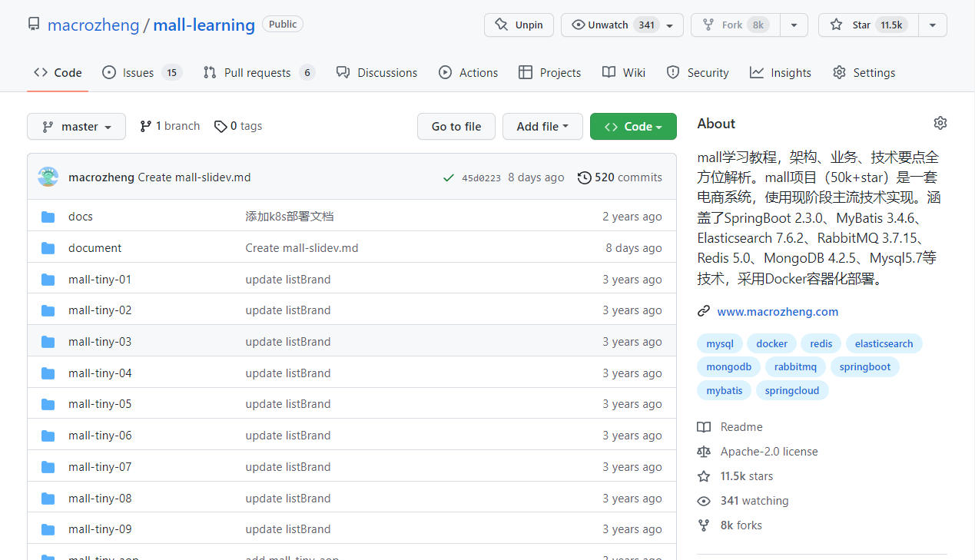
Task: Open the Issues tab
Action: 142,73
